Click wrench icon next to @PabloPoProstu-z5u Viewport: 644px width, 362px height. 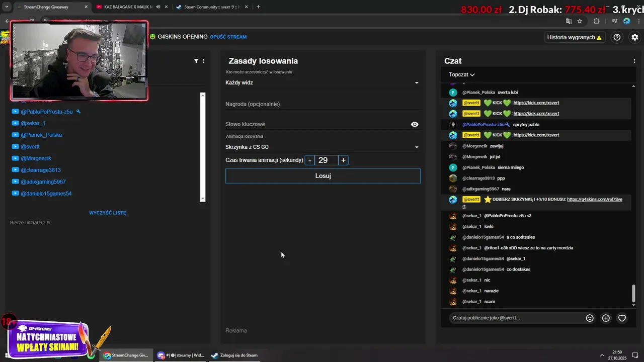[x=78, y=112]
